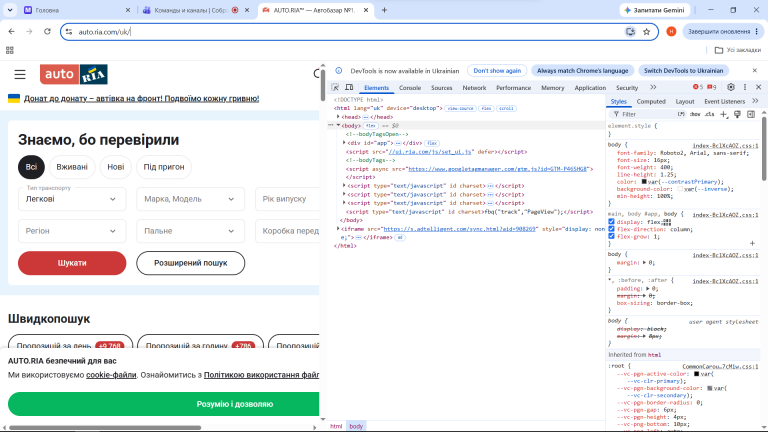Screen dimensions: 768x432
Task: Bookmark this page with the star icon
Action: (647, 32)
